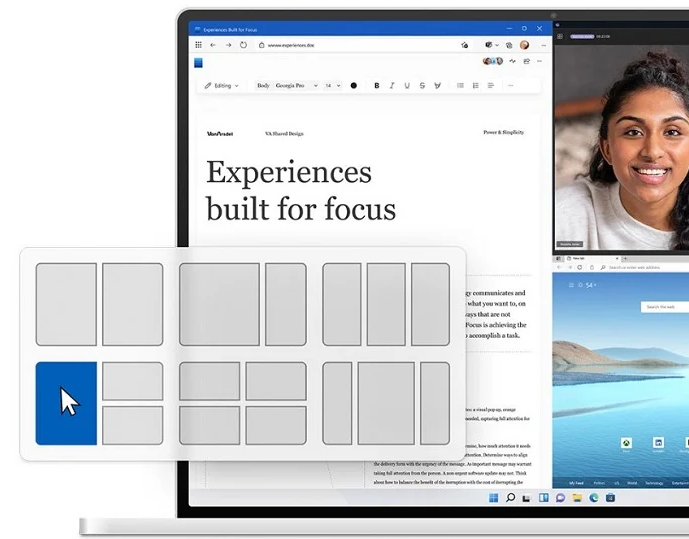
Task: Toggle italic formatting
Action: coord(392,86)
